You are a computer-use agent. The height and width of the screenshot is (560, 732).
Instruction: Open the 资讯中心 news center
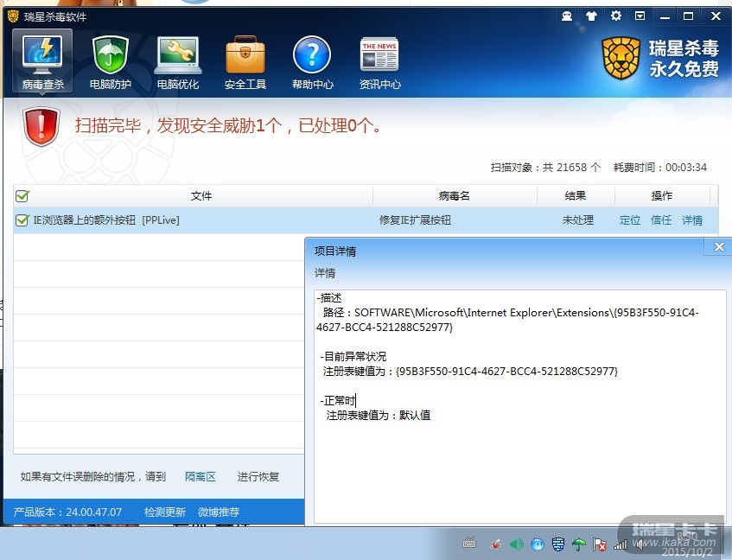tap(379, 62)
